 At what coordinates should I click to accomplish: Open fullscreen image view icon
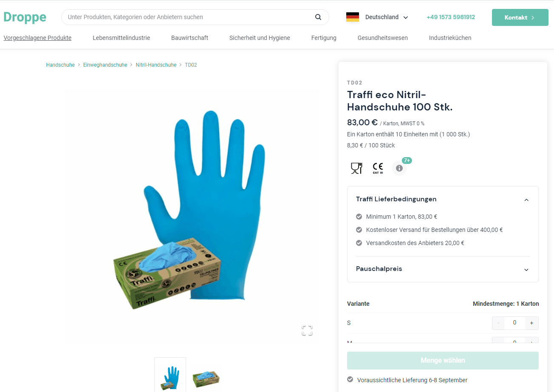pyautogui.click(x=307, y=330)
